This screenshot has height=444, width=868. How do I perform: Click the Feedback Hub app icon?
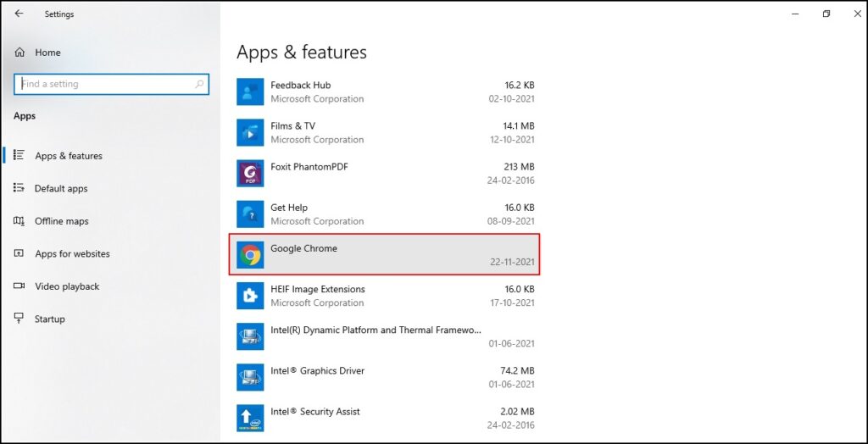coord(250,92)
